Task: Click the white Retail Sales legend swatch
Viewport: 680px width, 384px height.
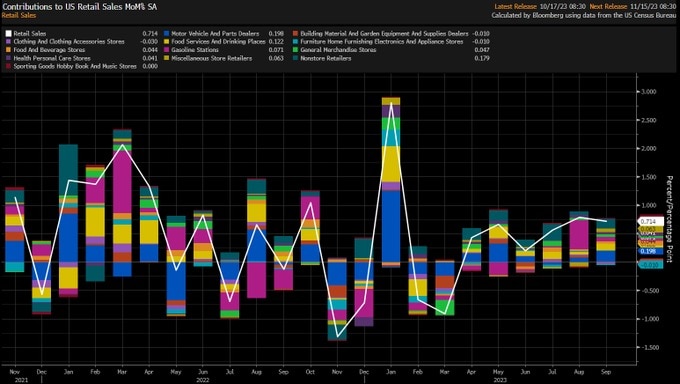Action: click(8, 33)
